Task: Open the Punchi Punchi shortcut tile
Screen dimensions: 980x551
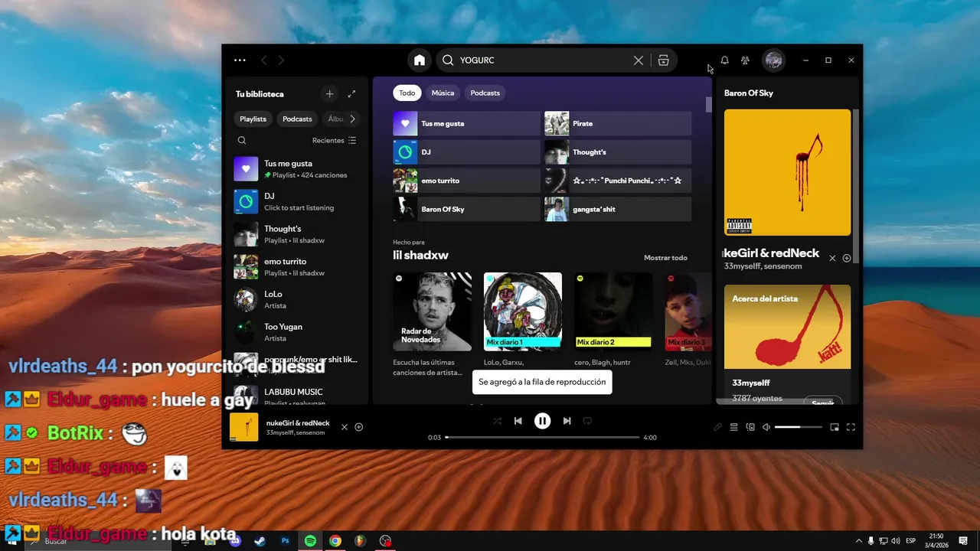Action: [x=618, y=181]
